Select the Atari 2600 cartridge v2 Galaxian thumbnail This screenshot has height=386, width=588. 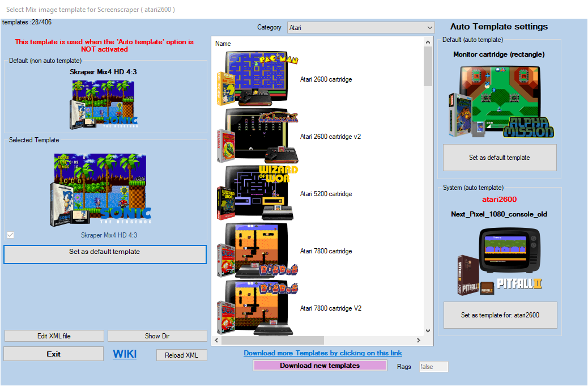(257, 137)
